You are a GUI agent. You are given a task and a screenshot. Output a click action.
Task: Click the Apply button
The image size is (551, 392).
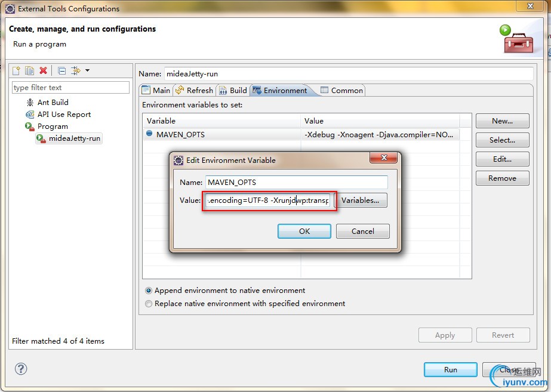click(x=445, y=335)
